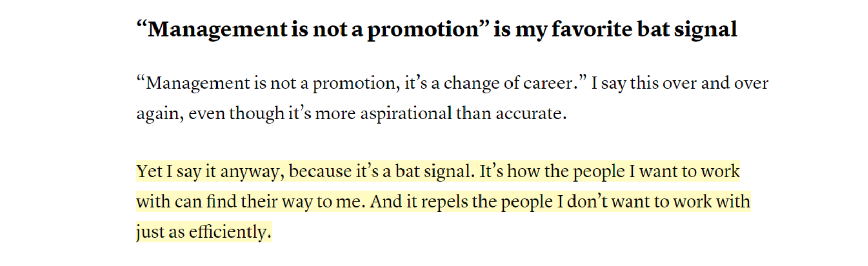Click the highlighted words "just as"
The image size is (868, 266).
(161, 232)
